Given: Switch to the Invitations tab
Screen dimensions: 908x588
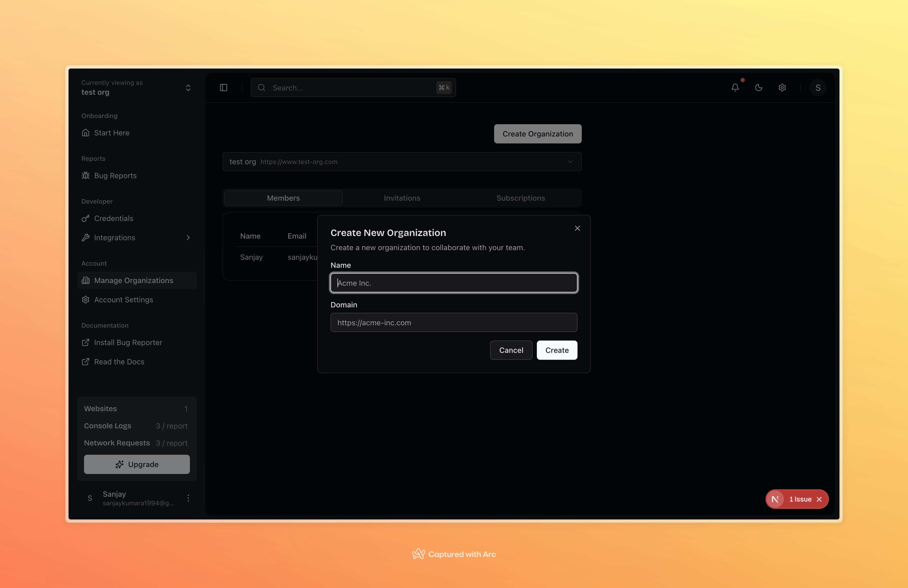Looking at the screenshot, I should [x=402, y=198].
